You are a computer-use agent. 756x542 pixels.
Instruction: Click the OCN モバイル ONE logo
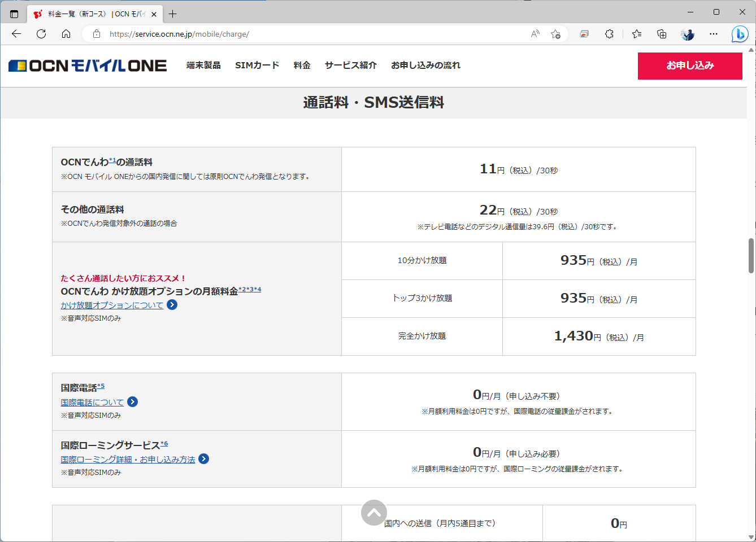tap(88, 65)
